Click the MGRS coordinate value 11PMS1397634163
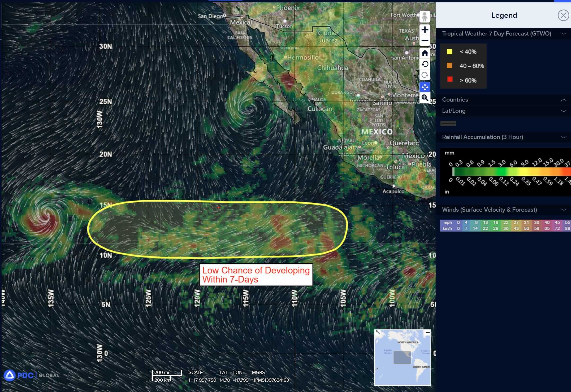 click(x=270, y=380)
